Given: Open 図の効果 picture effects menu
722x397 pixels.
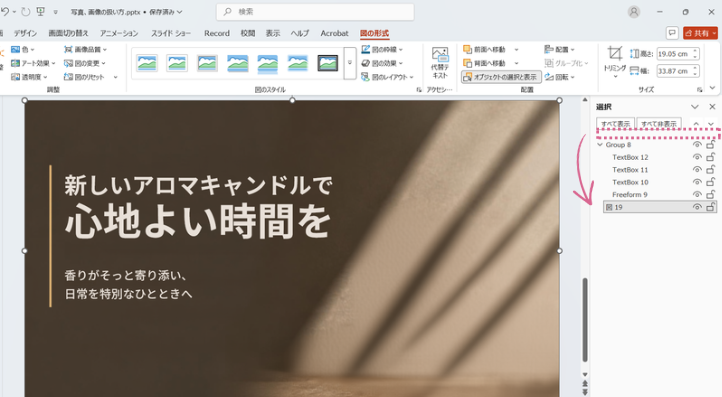Looking at the screenshot, I should click(x=382, y=63).
